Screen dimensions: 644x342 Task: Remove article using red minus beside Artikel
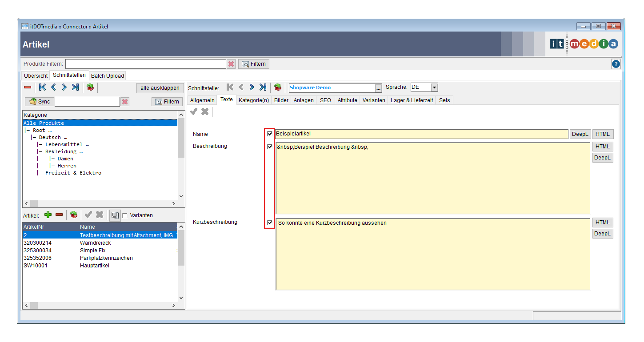click(59, 215)
